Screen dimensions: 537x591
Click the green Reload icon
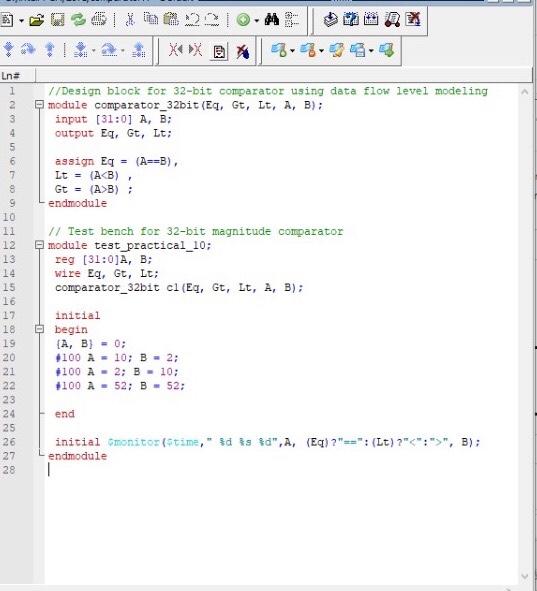(x=78, y=20)
